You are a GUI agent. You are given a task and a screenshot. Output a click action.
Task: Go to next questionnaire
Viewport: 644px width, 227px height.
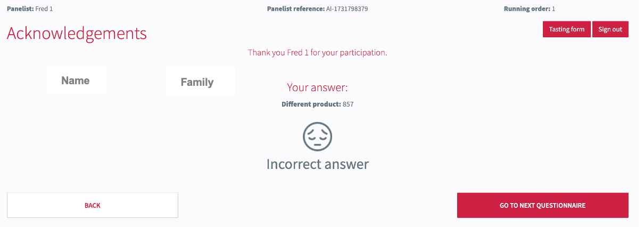coord(542,205)
